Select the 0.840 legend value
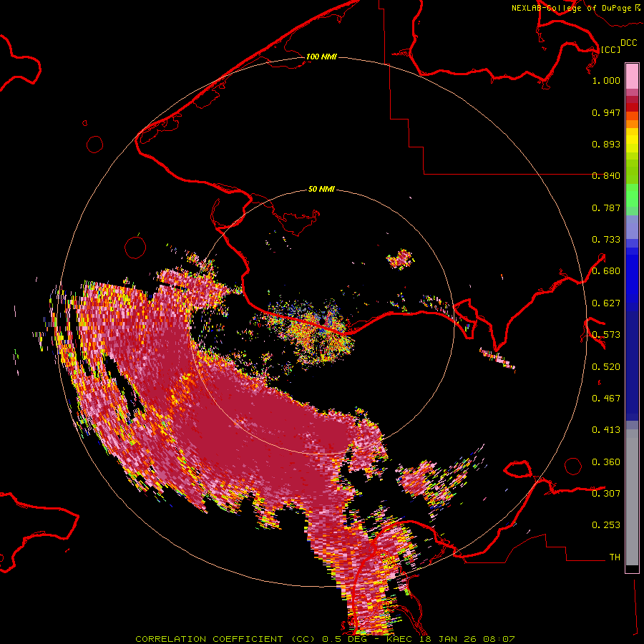This screenshot has height=644, width=644. (x=606, y=176)
